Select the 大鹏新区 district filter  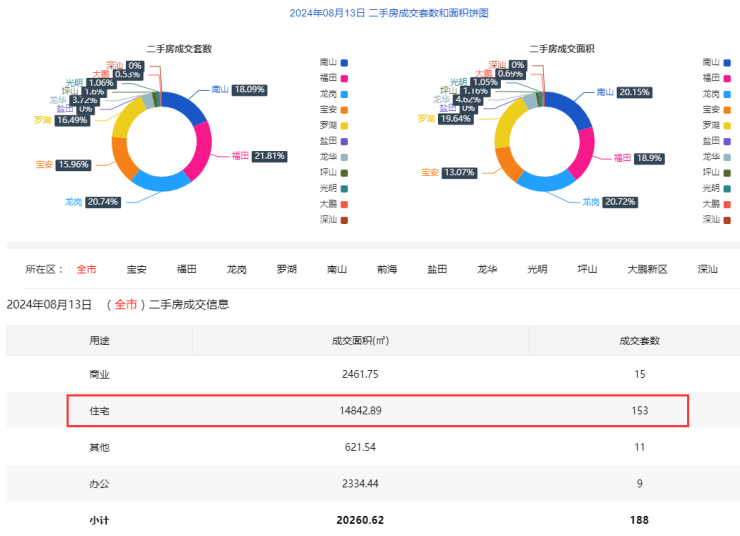[647, 269]
